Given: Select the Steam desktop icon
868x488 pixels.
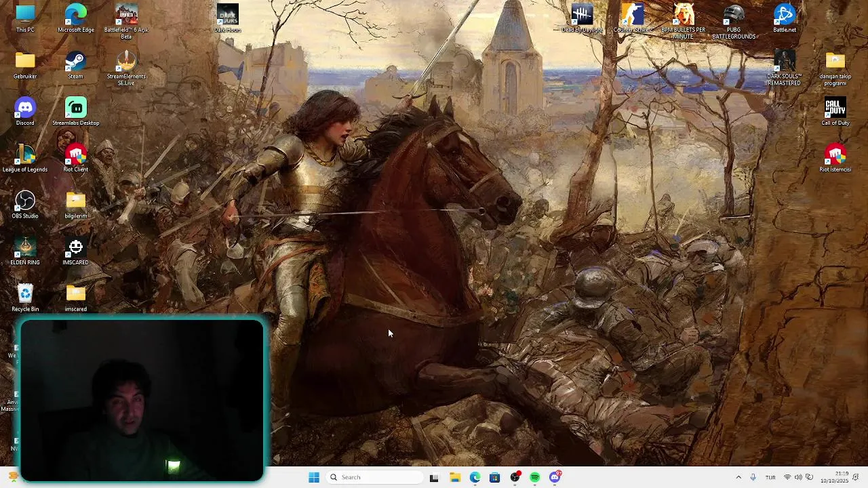Looking at the screenshot, I should click(x=75, y=65).
